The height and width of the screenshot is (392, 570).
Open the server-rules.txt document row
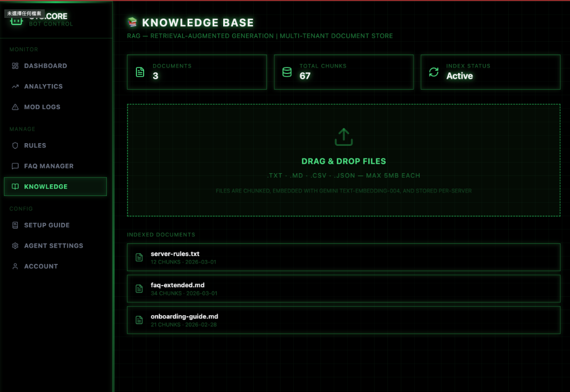(x=343, y=257)
